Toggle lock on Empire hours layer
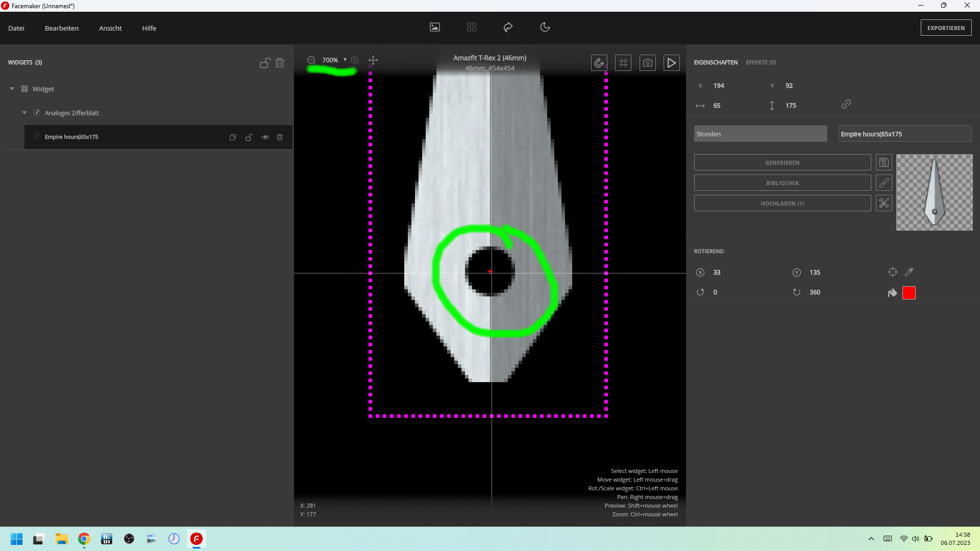This screenshot has width=980, height=551. tap(249, 137)
